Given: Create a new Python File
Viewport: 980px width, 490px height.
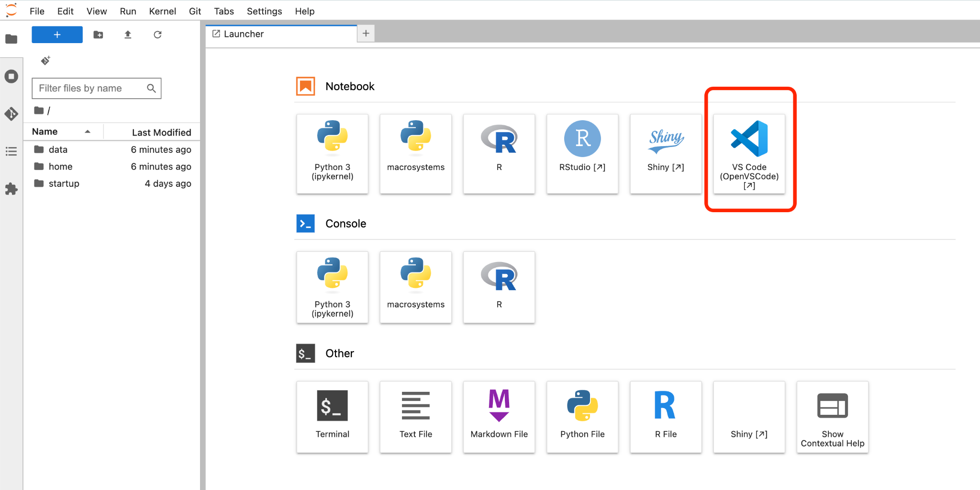Looking at the screenshot, I should pos(582,417).
